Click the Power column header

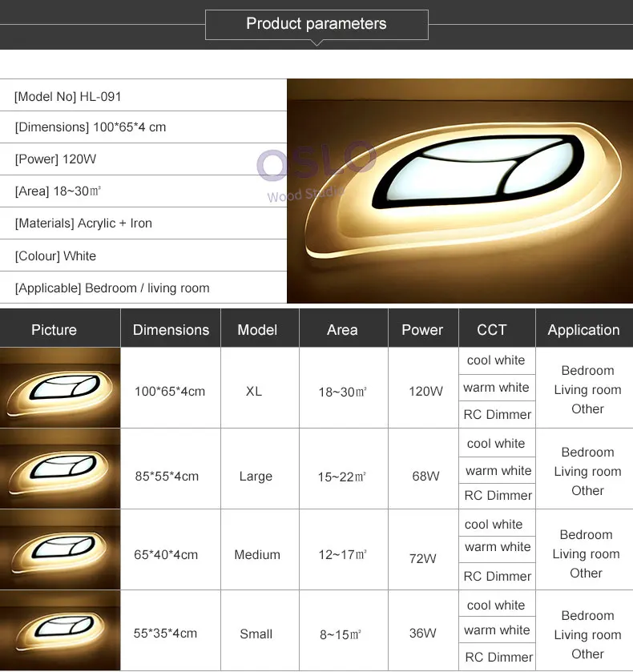422,329
